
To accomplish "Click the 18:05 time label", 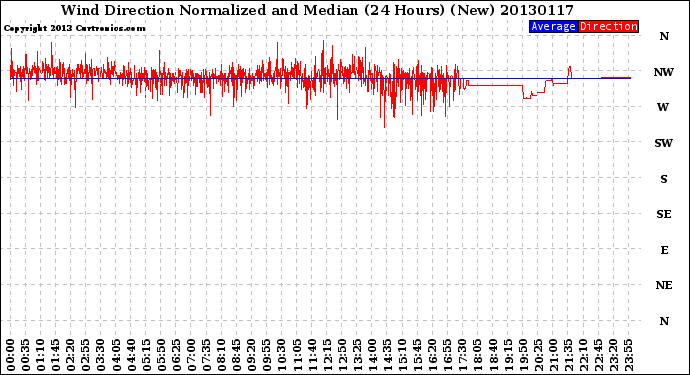I will coord(478,355).
